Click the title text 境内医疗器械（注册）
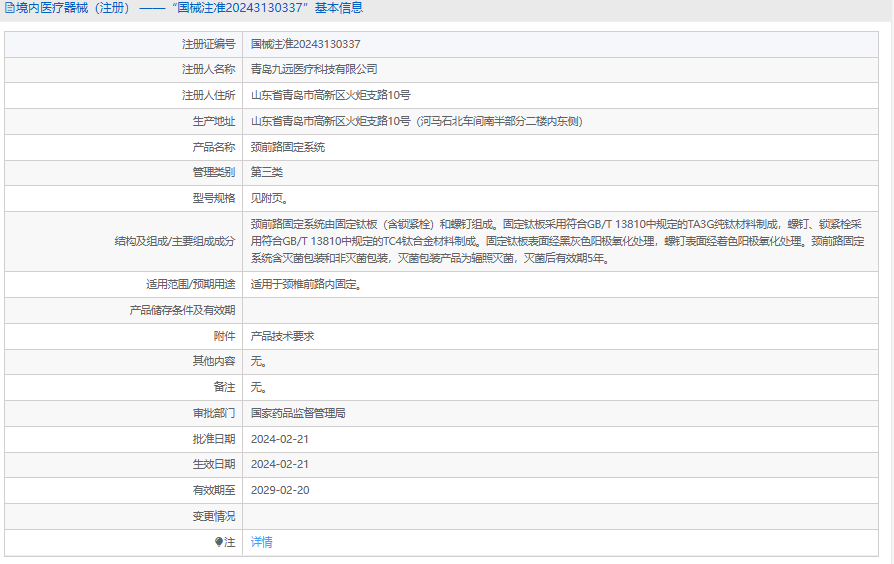Screen dimensions: 894x564 tap(73, 8)
